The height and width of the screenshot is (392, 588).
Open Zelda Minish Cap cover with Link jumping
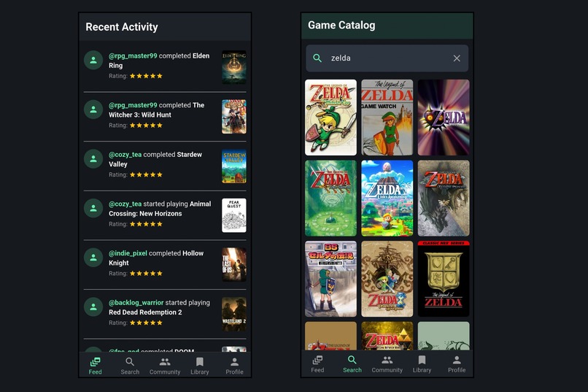click(330, 118)
